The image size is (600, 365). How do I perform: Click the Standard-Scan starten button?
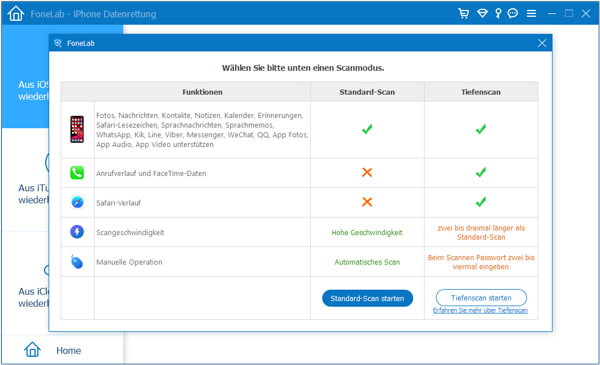(x=367, y=298)
